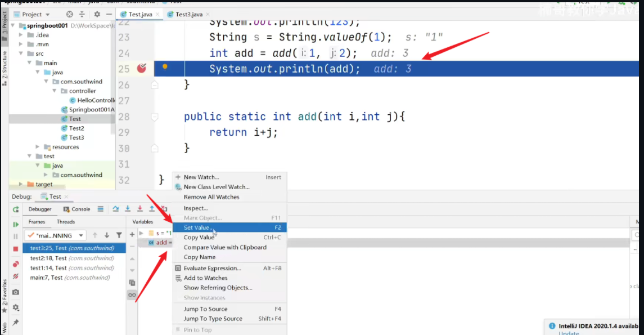The image size is (644, 335).
Task: Collapse the src folder
Action: (x=21, y=53)
